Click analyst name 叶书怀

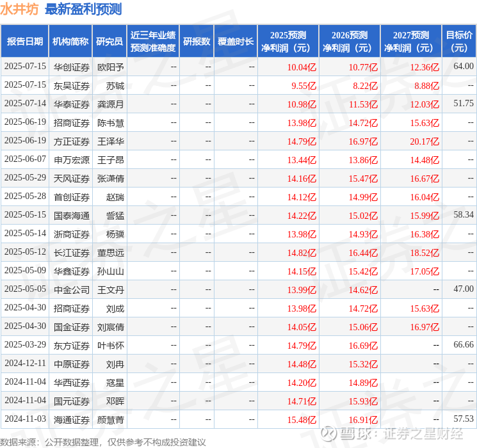(111, 346)
